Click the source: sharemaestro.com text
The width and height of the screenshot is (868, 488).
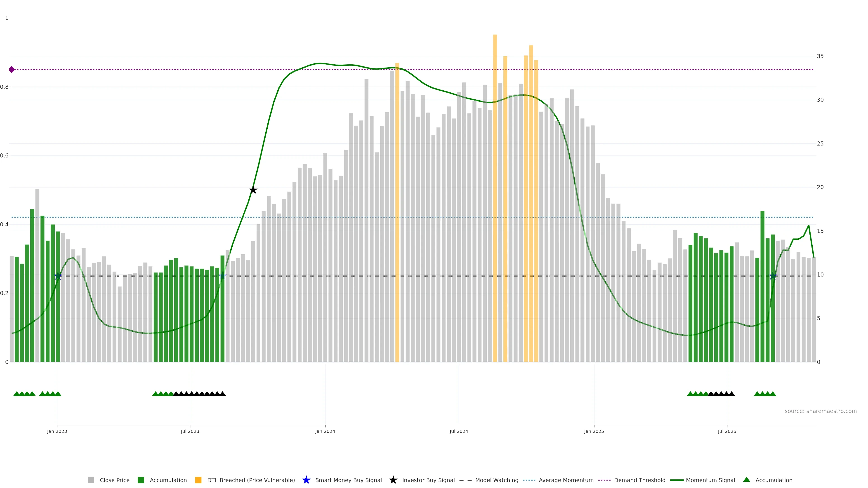(x=820, y=411)
